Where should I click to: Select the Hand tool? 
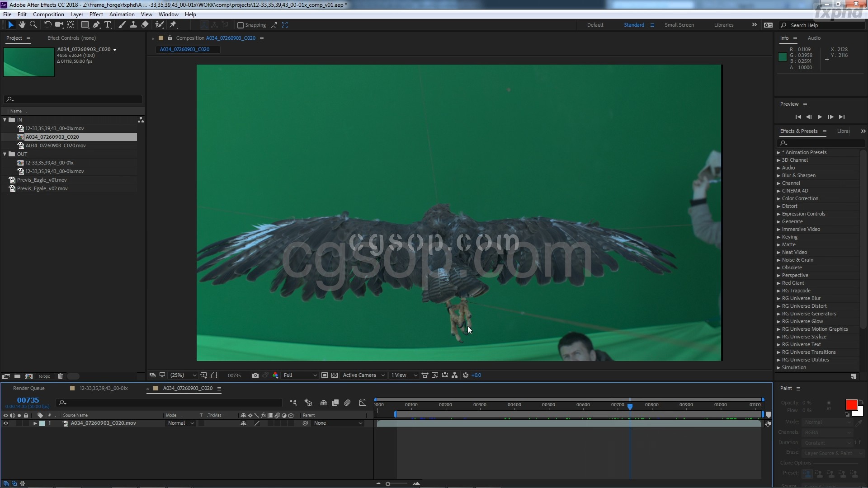pyautogui.click(x=22, y=25)
